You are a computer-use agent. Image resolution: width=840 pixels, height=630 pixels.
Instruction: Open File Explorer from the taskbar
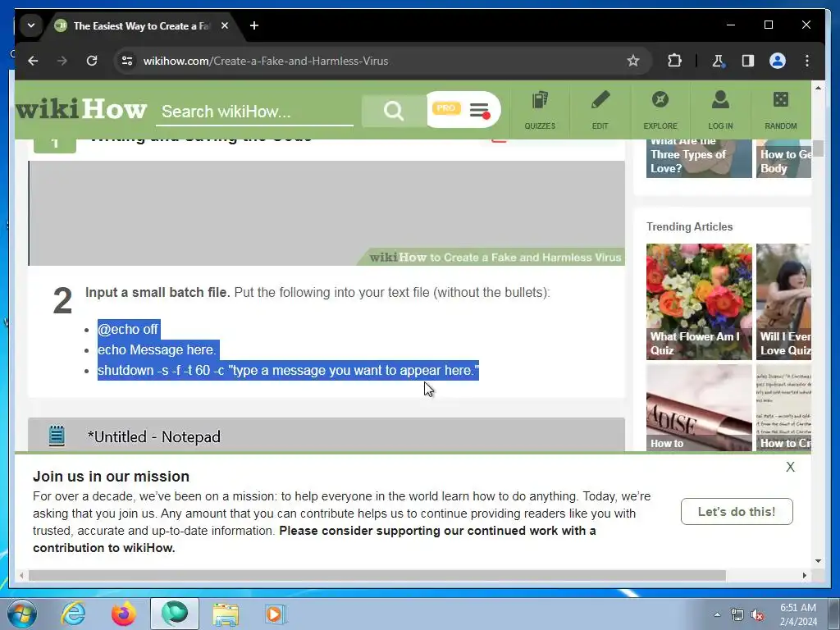(x=226, y=614)
